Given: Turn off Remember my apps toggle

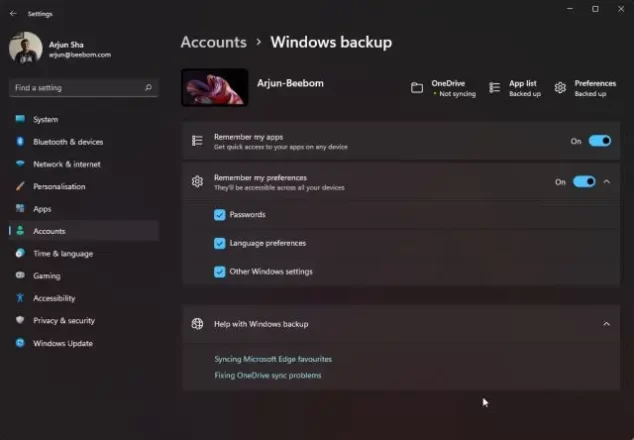Looking at the screenshot, I should point(600,141).
